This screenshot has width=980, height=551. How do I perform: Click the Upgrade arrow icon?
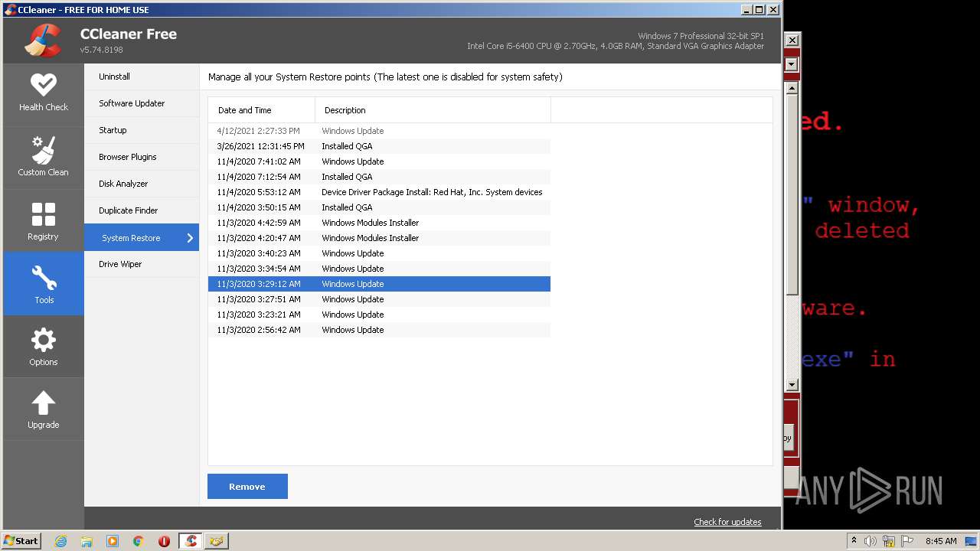[x=44, y=403]
